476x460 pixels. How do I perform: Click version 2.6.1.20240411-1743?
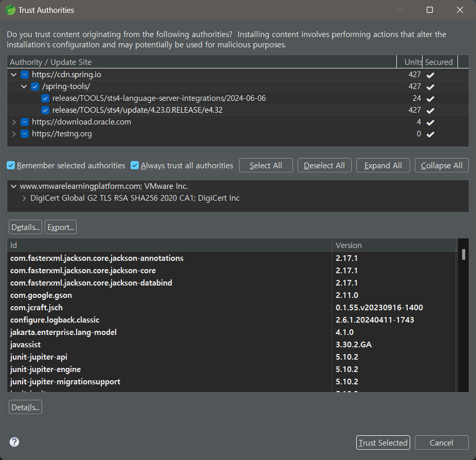(x=375, y=320)
